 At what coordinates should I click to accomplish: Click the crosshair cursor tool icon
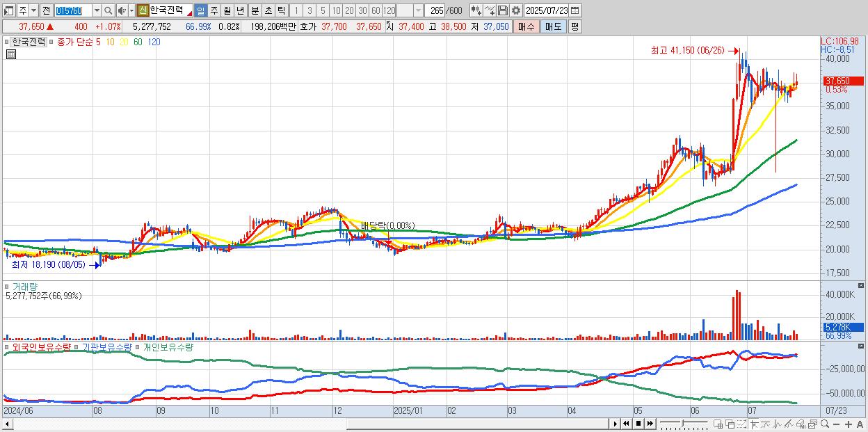(755, 424)
